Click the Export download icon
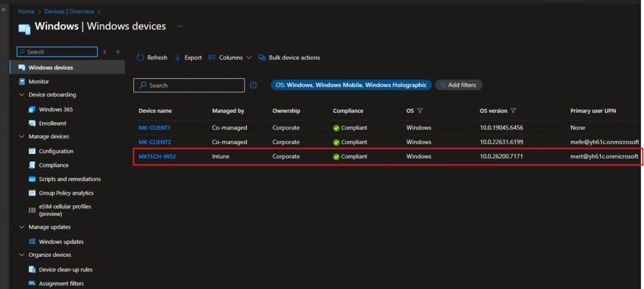This screenshot has height=289, width=644. (x=178, y=57)
